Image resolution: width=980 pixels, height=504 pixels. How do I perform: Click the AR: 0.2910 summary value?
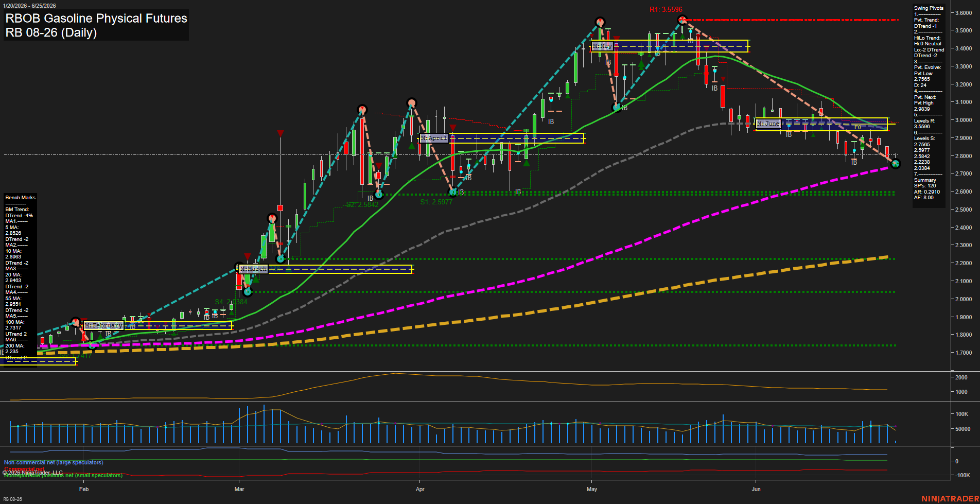(927, 192)
